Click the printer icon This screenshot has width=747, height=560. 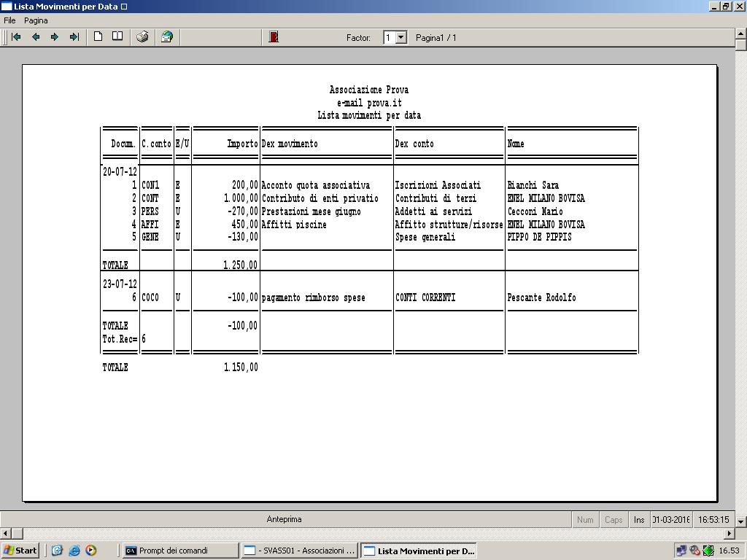142,36
